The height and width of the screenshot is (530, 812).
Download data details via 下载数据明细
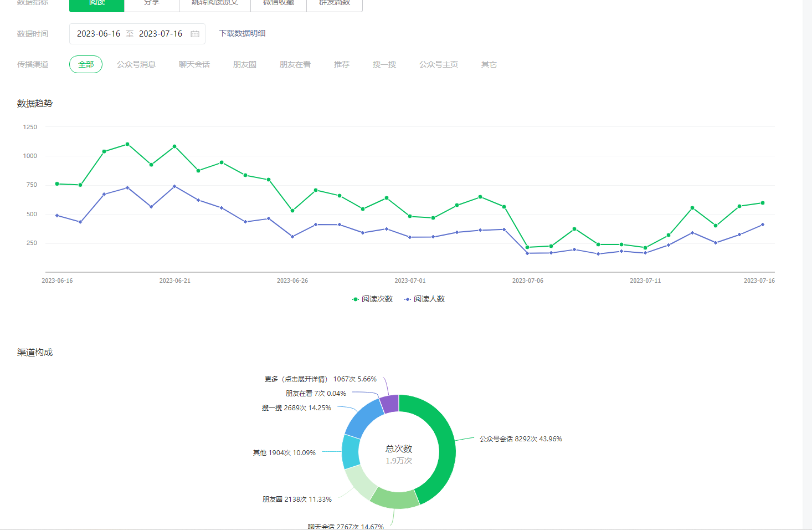click(242, 33)
